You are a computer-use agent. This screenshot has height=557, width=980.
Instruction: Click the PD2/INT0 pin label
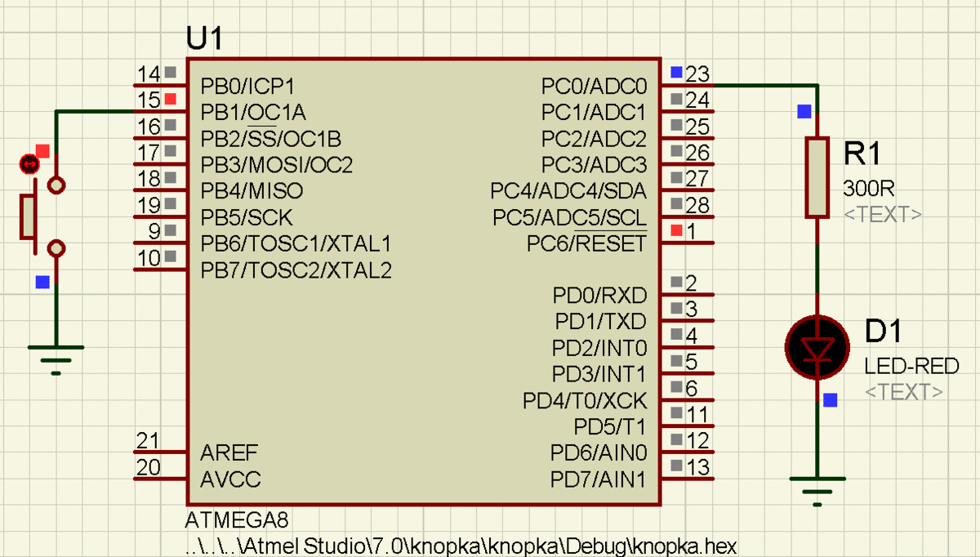click(600, 348)
